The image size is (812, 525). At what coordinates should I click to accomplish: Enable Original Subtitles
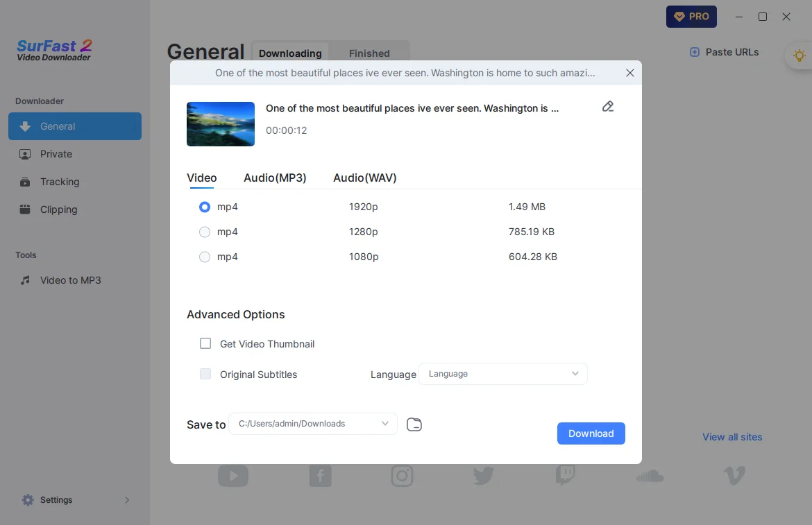click(205, 374)
